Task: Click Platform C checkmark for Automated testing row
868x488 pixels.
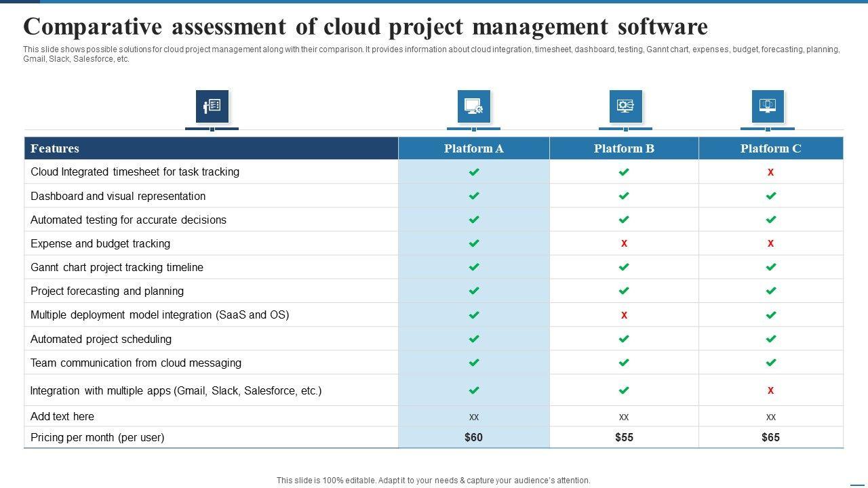Action: pos(771,220)
